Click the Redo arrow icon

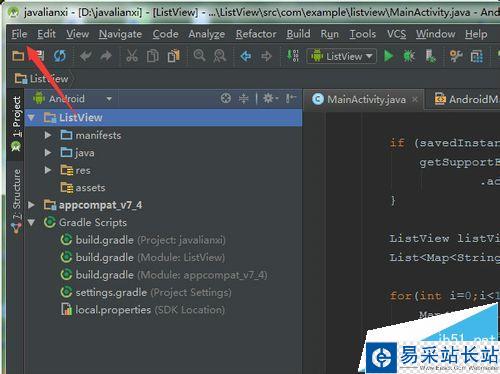[x=106, y=56]
